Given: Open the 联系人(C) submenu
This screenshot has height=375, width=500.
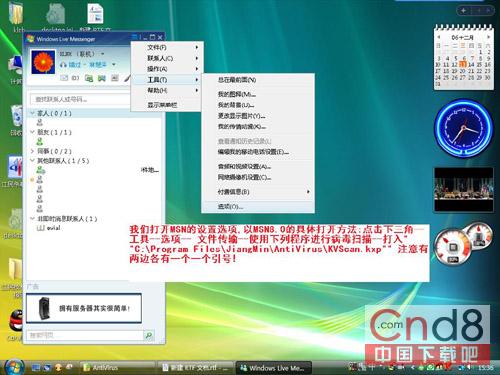Looking at the screenshot, I should (x=166, y=58).
